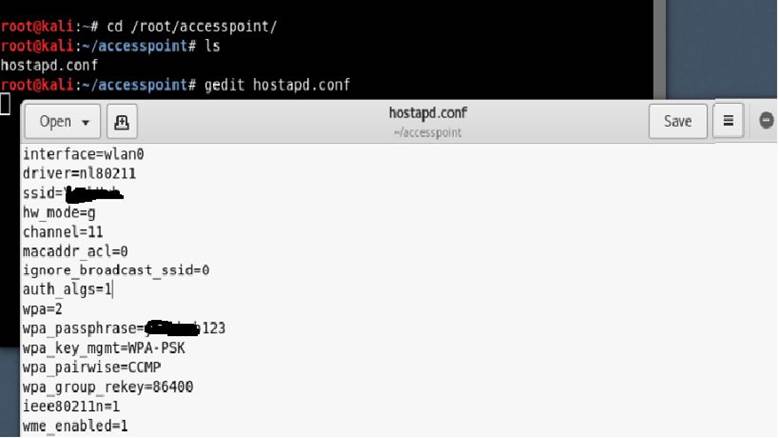The width and height of the screenshot is (779, 438).
Task: Click the hostapd.conf title in the header bar
Action: (x=428, y=113)
